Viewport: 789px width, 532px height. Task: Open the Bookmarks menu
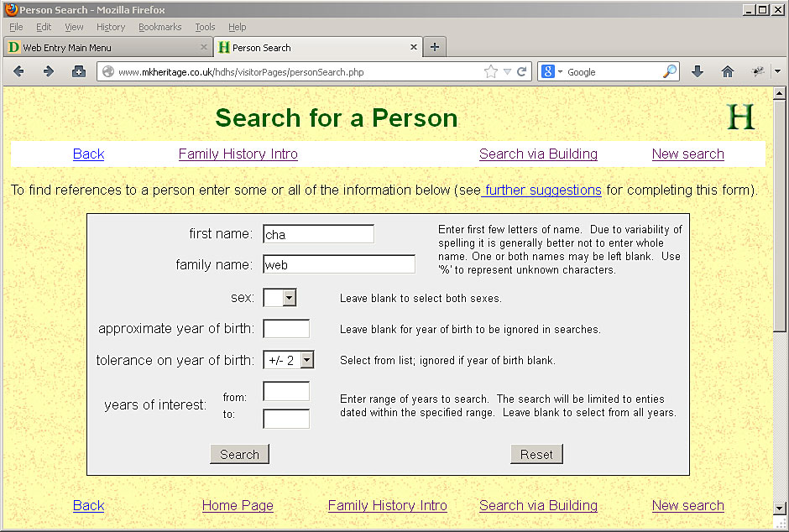(159, 27)
